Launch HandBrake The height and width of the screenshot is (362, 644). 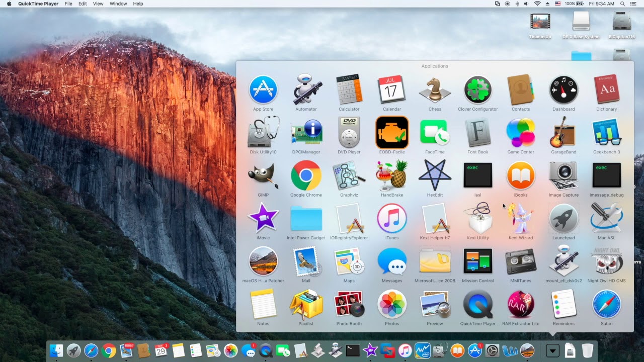coord(392,175)
